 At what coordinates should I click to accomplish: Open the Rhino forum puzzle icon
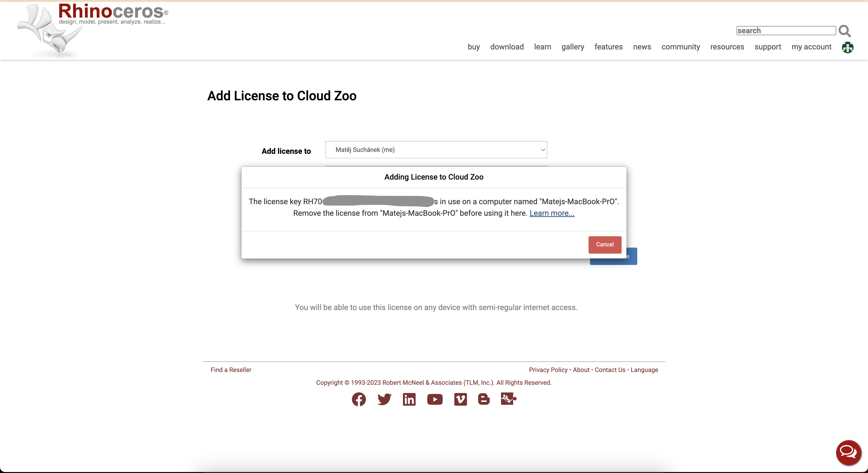509,399
